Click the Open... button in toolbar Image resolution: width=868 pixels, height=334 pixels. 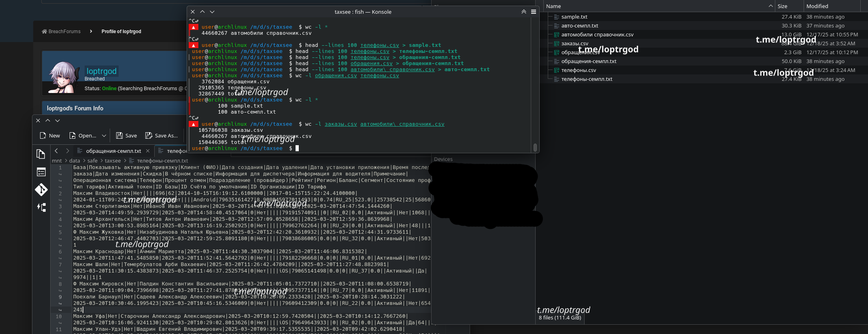coord(83,135)
